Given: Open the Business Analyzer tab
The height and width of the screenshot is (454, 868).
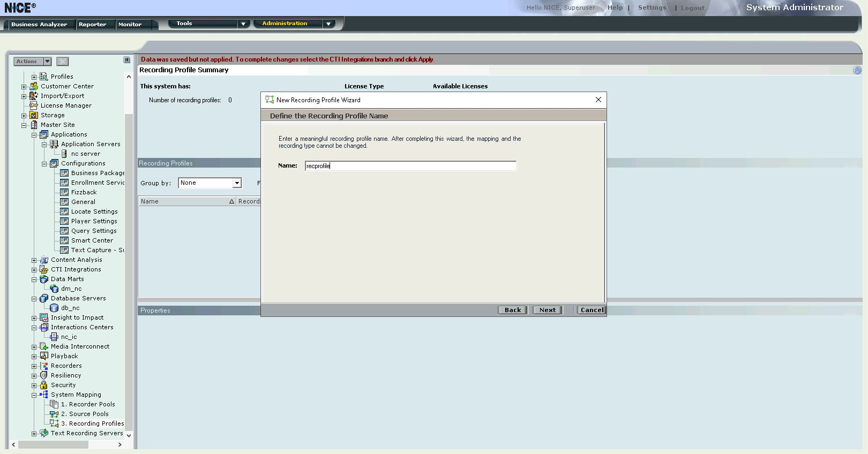Looking at the screenshot, I should [39, 25].
